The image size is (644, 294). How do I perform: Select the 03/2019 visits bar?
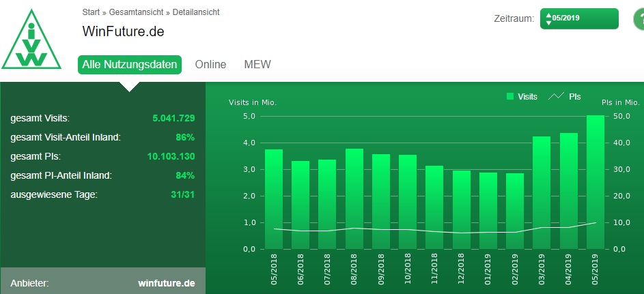tap(542, 192)
